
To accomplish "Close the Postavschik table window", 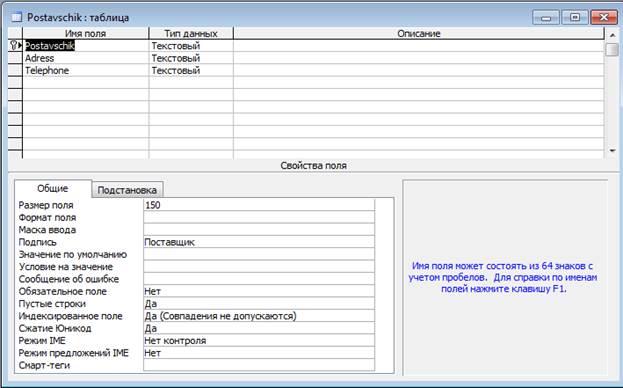I will 604,17.
